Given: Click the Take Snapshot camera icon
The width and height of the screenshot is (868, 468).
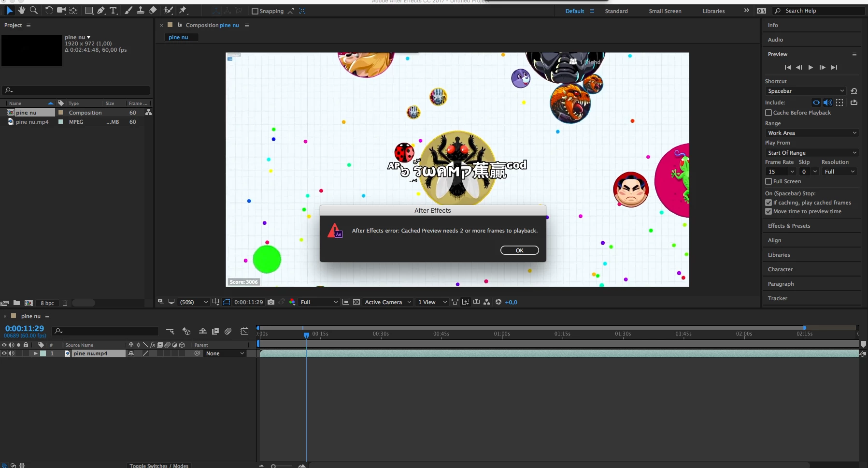Looking at the screenshot, I should (x=271, y=302).
